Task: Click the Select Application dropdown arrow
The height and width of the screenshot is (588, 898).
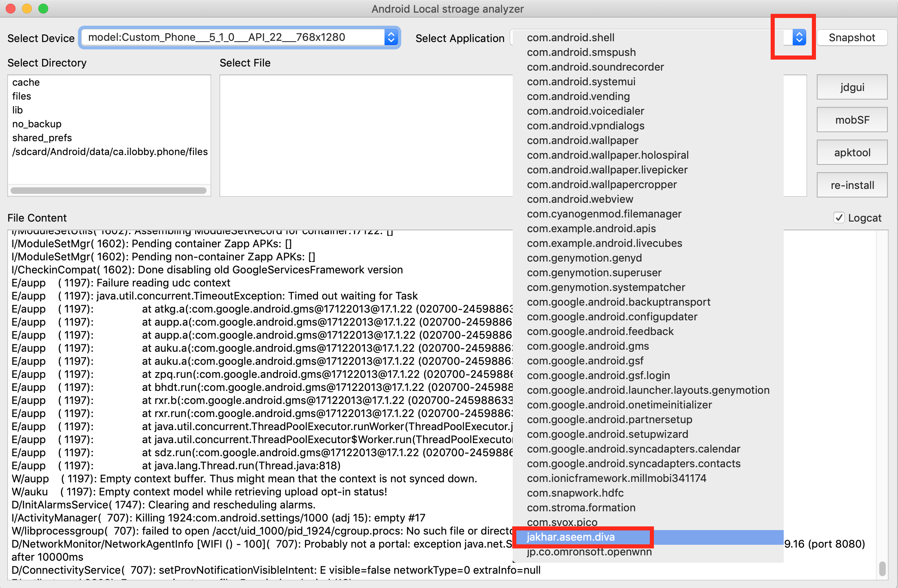Action: (799, 38)
